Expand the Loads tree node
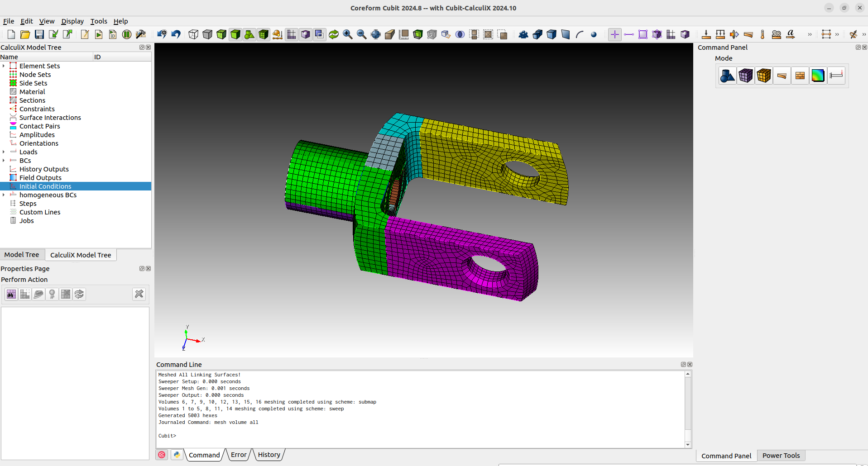The height and width of the screenshot is (466, 868). pyautogui.click(x=4, y=152)
